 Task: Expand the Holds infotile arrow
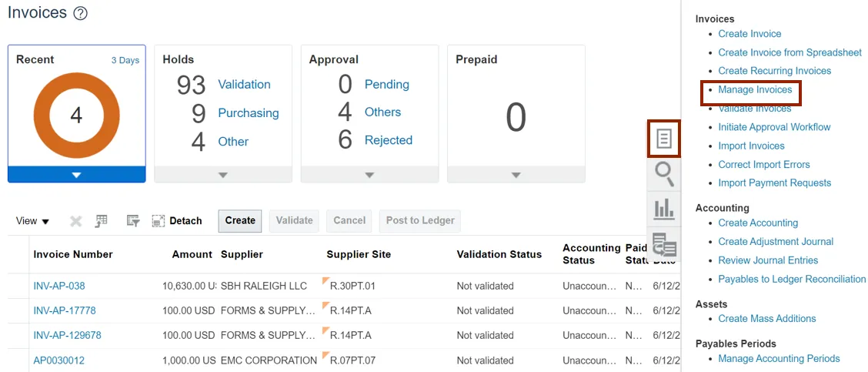pos(223,175)
